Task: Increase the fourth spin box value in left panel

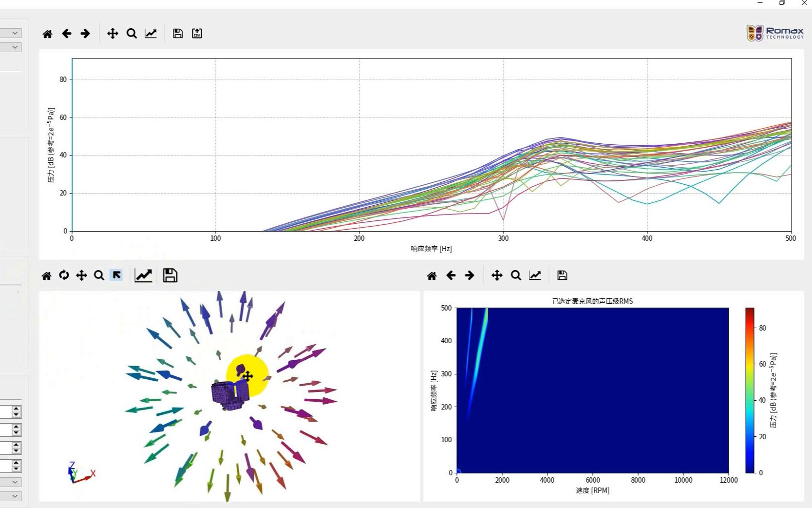Action: [17, 463]
